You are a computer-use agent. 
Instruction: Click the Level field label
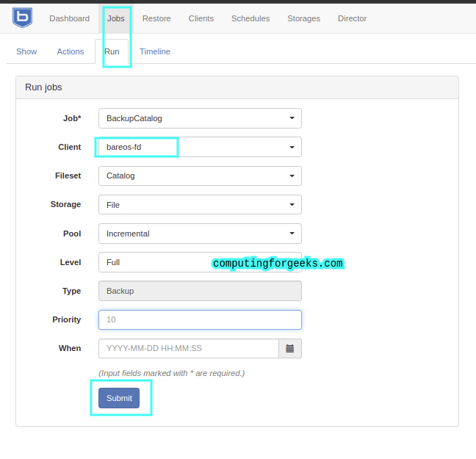coord(71,262)
